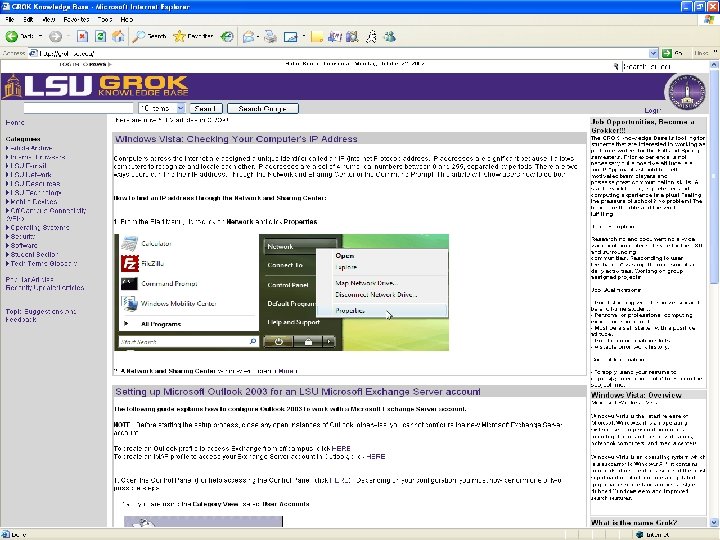Open the Favorites menu

pyautogui.click(x=76, y=19)
